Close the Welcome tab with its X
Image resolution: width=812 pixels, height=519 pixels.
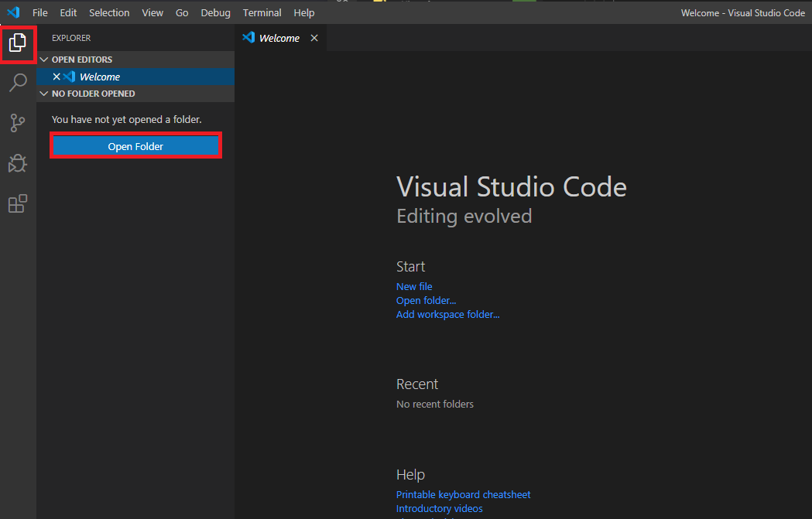point(313,38)
